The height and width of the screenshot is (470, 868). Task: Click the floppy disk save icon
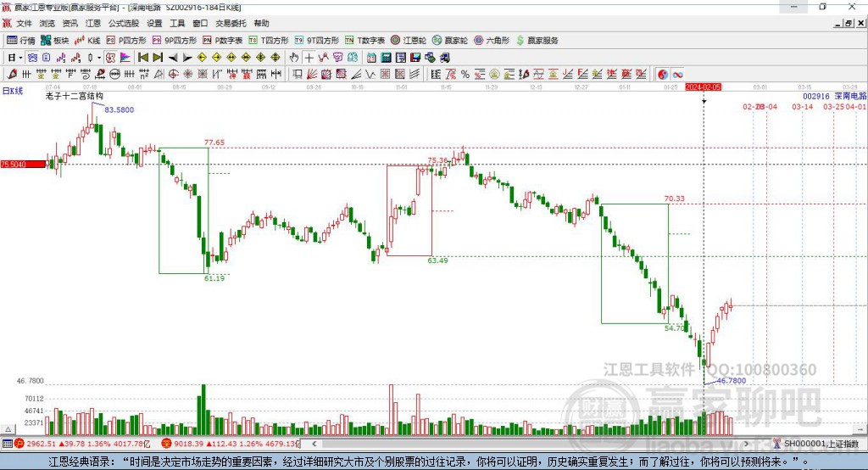(415, 58)
